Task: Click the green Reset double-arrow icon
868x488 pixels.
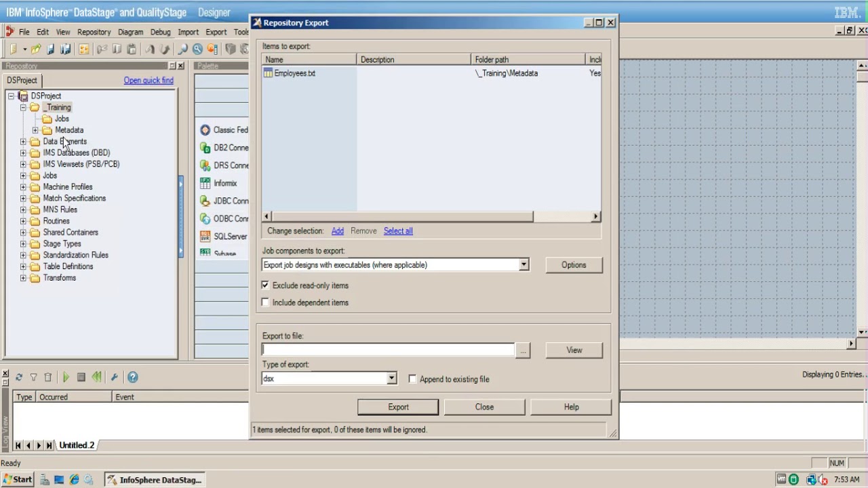Action: [x=96, y=378]
